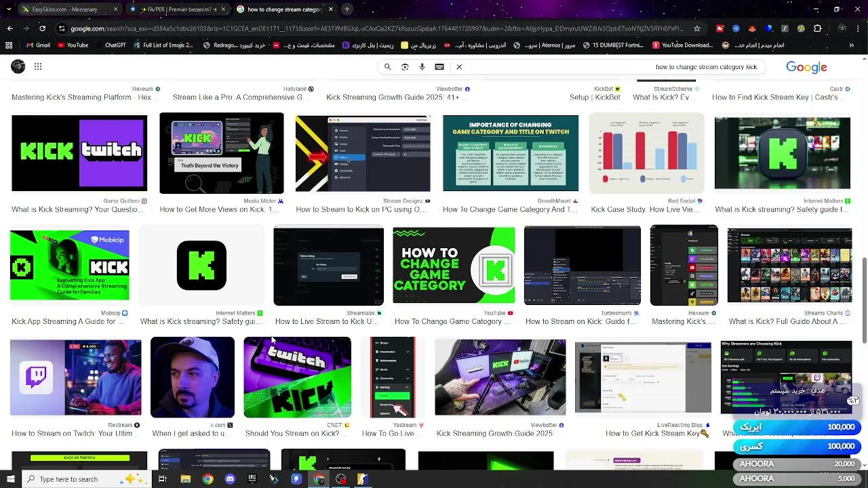Screen dimensions: 868x488
Task: Open the ChatGPT bookmark
Action: (x=111, y=45)
